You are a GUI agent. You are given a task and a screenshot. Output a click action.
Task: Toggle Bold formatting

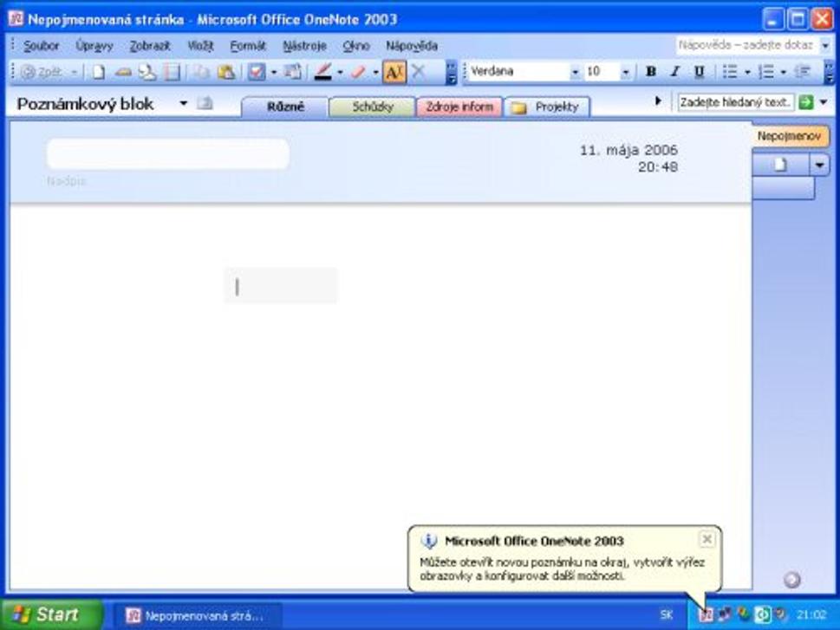coord(651,72)
